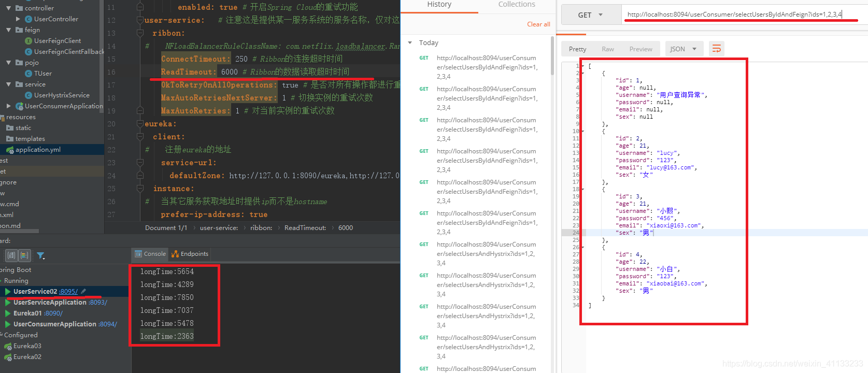868x373 pixels.
Task: Click the Console tab icon
Action: [138, 254]
